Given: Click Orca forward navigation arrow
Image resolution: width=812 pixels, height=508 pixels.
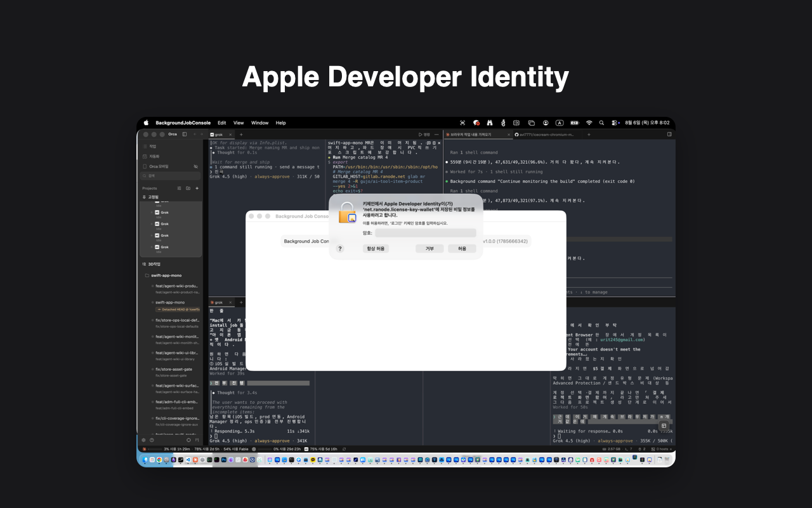Looking at the screenshot, I should [x=203, y=135].
